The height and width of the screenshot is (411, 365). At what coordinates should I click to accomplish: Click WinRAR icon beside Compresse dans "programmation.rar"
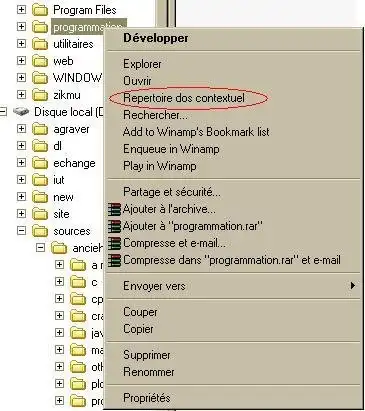pyautogui.click(x=114, y=260)
